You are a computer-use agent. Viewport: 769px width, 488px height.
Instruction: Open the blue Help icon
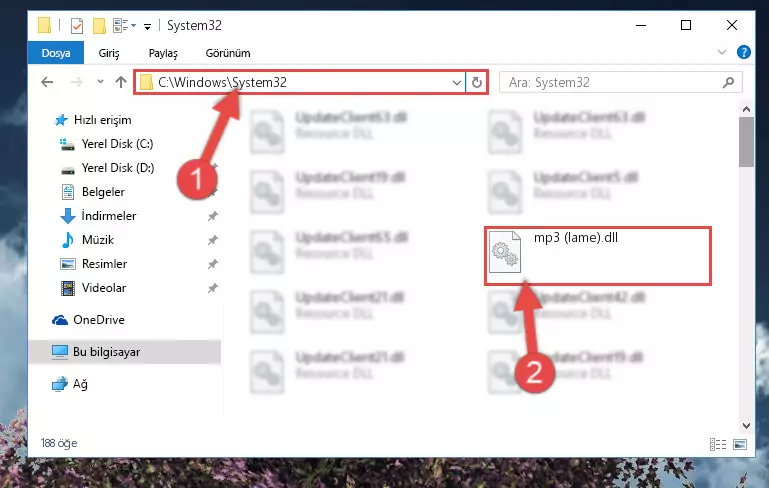pyautogui.click(x=743, y=52)
